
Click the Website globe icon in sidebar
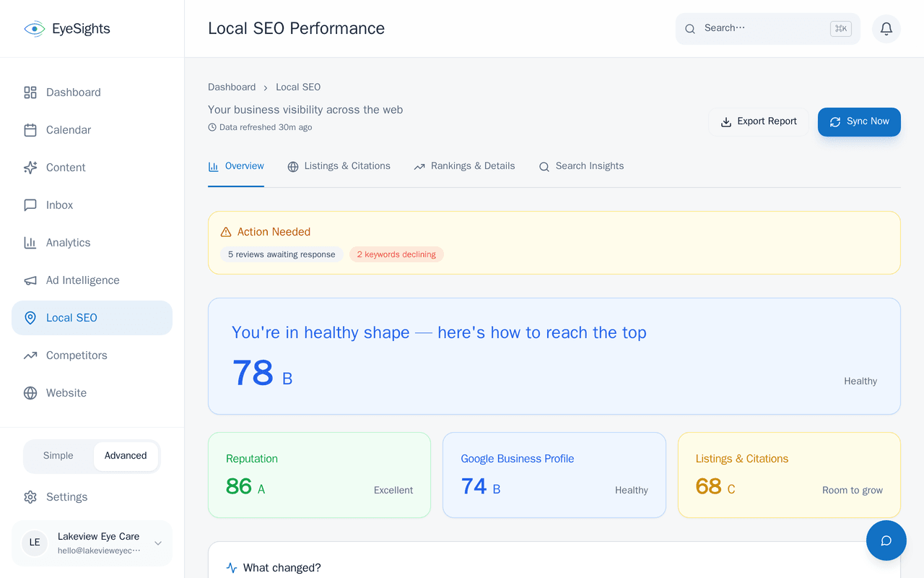click(x=30, y=393)
